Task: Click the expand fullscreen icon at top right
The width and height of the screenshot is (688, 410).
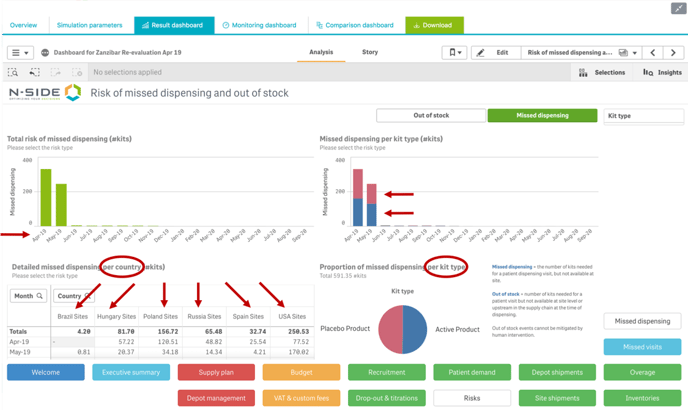Action: (678, 8)
